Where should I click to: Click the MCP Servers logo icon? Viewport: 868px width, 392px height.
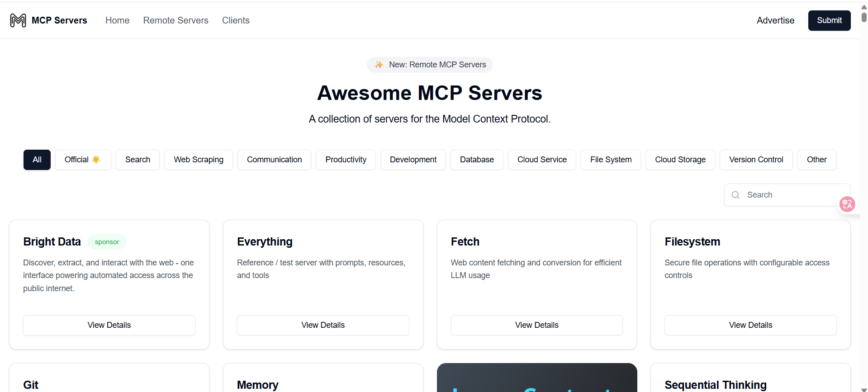point(18,20)
